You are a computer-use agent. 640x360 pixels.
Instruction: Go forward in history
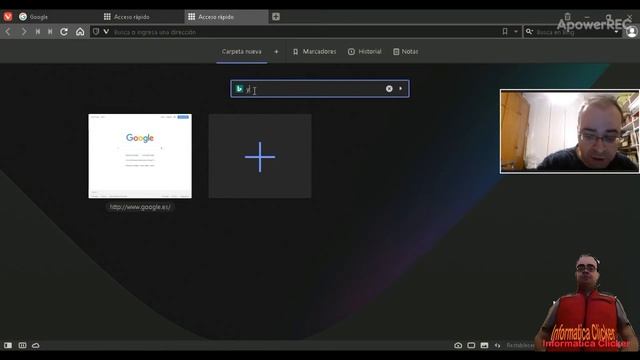point(24,31)
